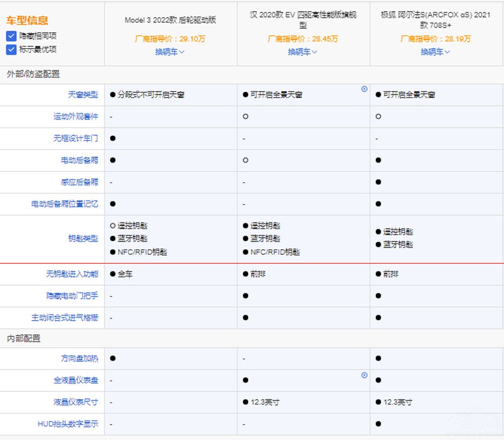Click the 运动外观套件 row label

click(76, 116)
